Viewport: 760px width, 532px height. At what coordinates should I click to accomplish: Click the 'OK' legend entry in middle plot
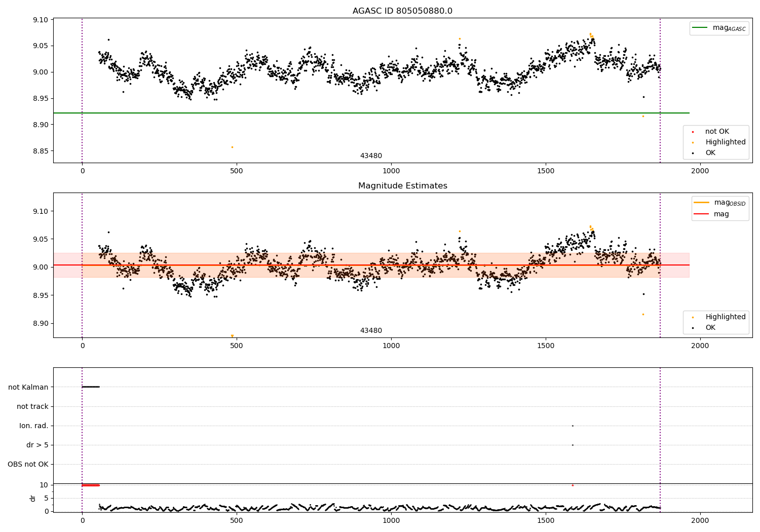pos(703,328)
